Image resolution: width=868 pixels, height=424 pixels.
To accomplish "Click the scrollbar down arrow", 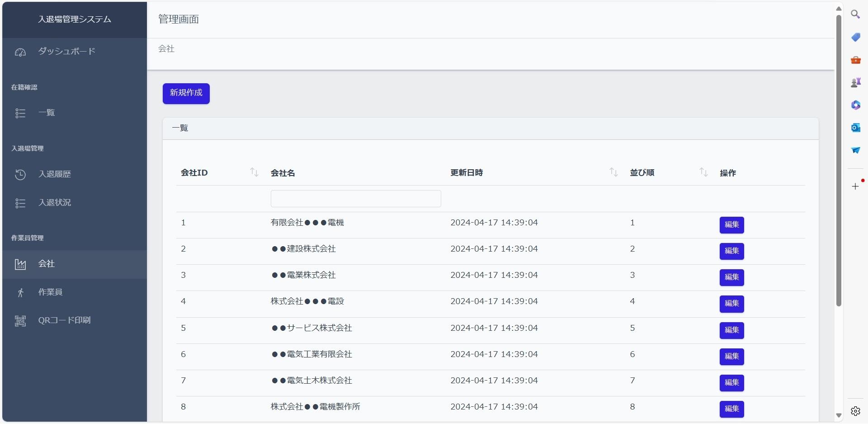I will [x=839, y=415].
